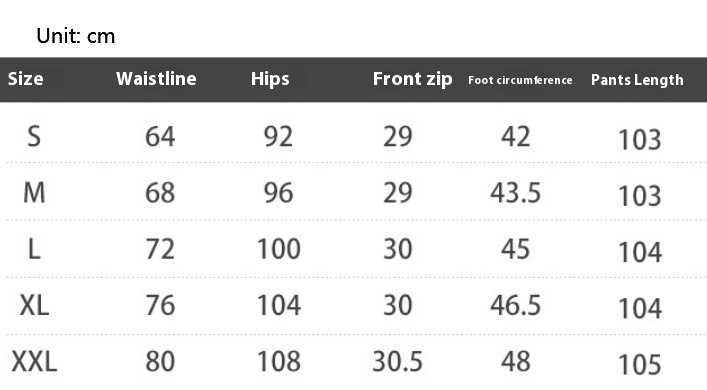Select the Pants Length header
707x390 pixels.
pos(637,80)
